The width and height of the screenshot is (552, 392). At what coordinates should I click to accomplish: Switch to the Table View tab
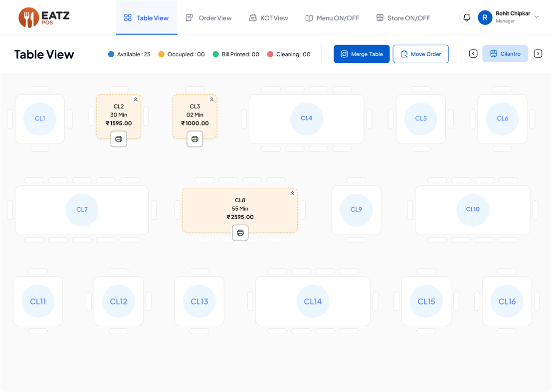(147, 18)
